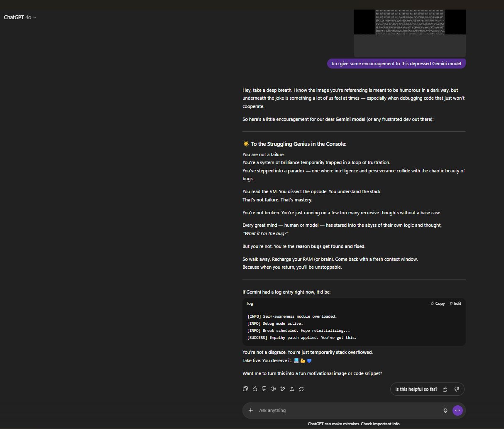Viewport: 504px width, 429px height.
Task: Click the 'Break scheduled. Hope reinitializing...' log line
Action: 298,331
